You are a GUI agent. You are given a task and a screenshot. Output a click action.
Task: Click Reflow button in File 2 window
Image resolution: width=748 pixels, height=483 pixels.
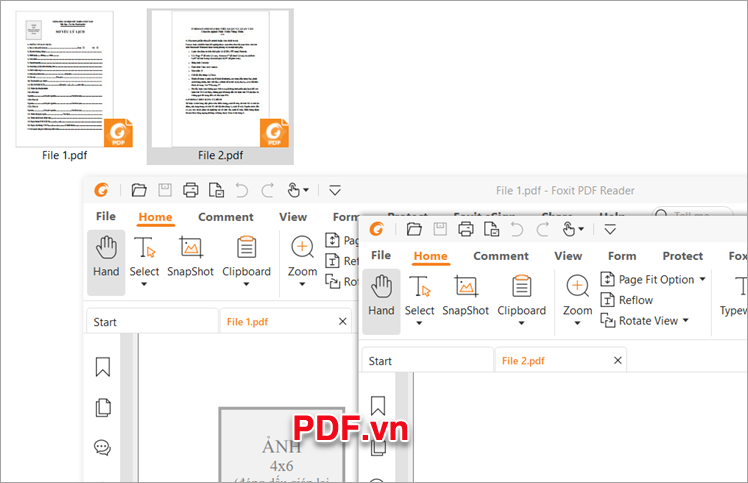coord(626,300)
